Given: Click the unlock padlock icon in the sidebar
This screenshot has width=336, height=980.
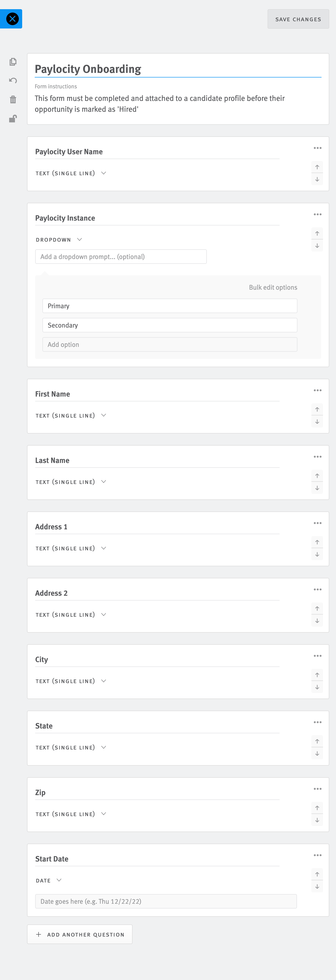Looking at the screenshot, I should 13,118.
